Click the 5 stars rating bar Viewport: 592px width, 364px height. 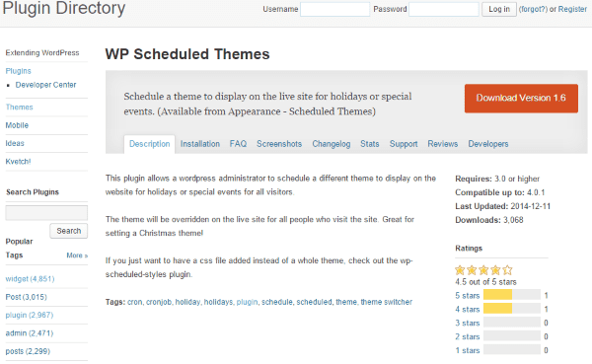coord(511,295)
